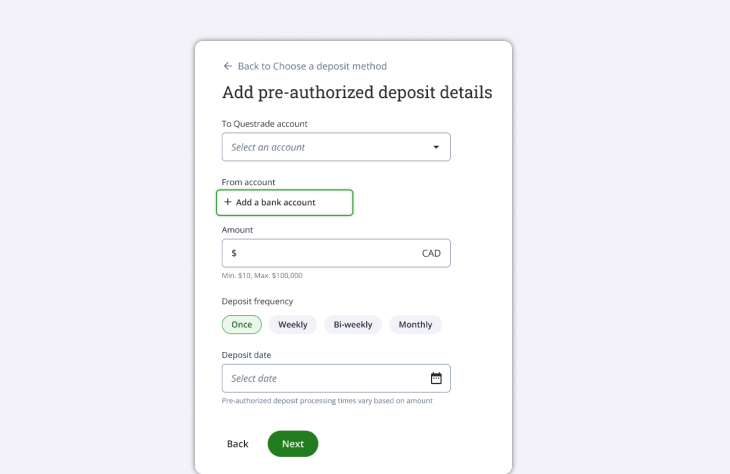Screen dimensions: 730x474
Task: Click the Back button at the bottom
Action: point(237,443)
